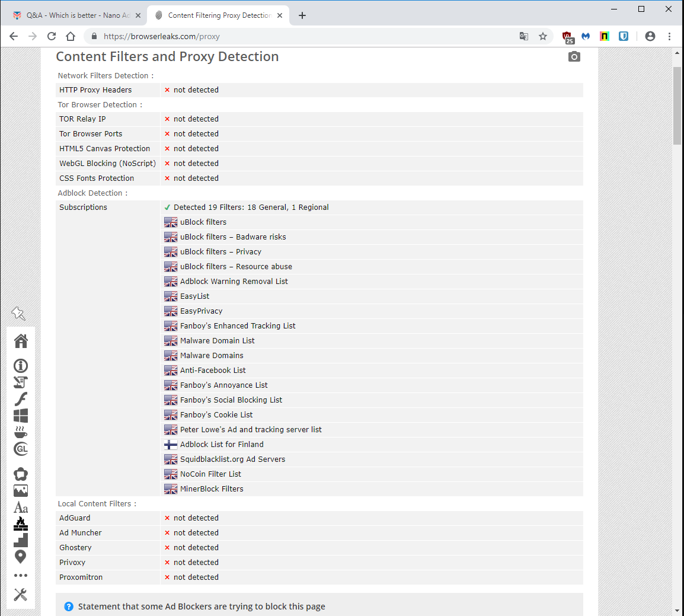Open the uBlock extension icon showing 25

coord(567,37)
